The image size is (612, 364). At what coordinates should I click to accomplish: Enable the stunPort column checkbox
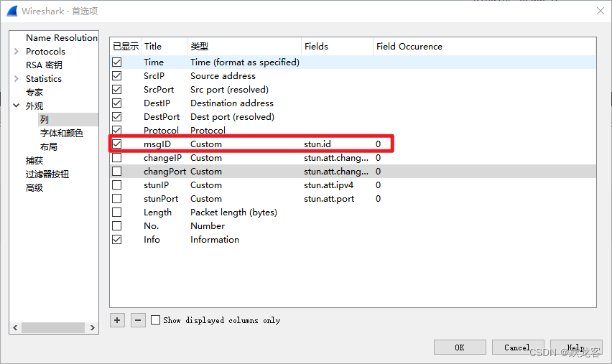point(116,199)
